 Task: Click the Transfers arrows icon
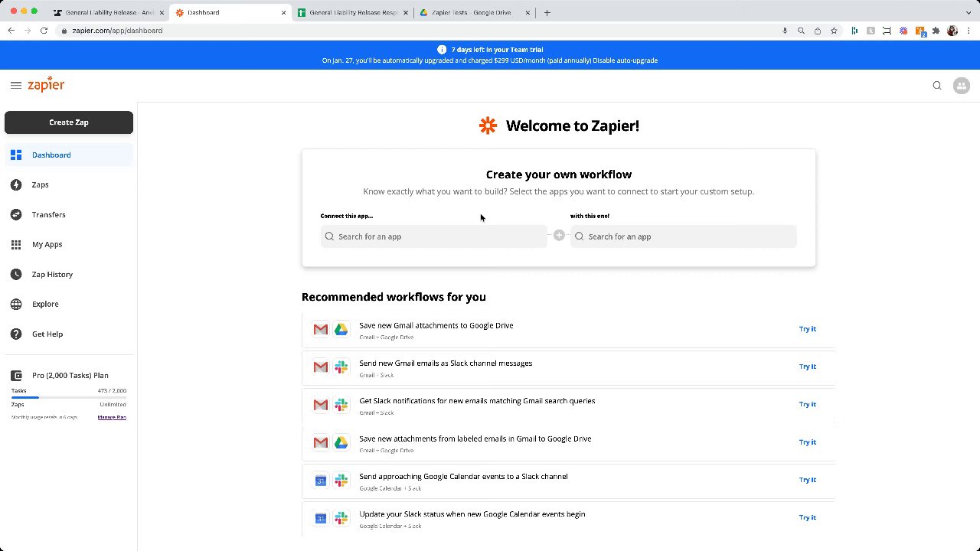[x=16, y=214]
